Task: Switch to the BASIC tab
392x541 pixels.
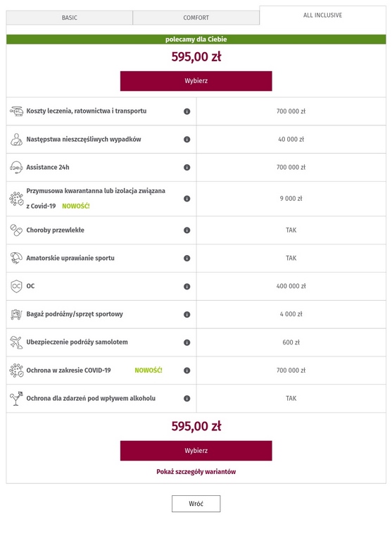Action: pyautogui.click(x=69, y=18)
